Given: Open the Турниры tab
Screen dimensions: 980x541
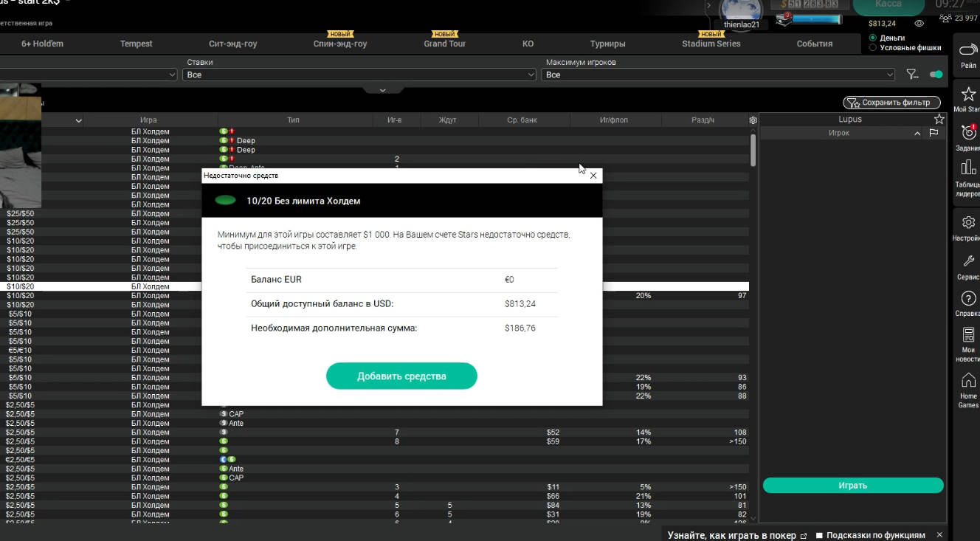Looking at the screenshot, I should click(x=608, y=44).
